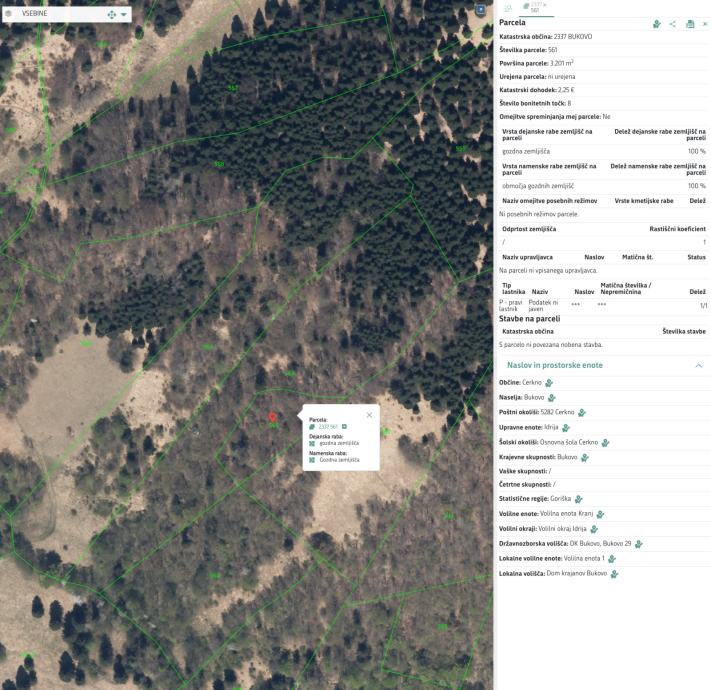The width and height of the screenshot is (711, 690).
Task: Click the map locate icon in Parcela header
Action: click(656, 23)
